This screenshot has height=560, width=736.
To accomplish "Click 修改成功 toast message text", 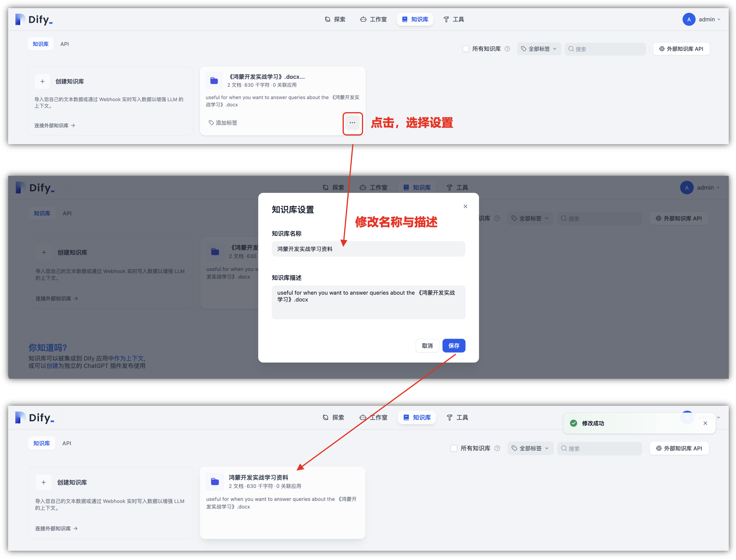I will tap(593, 423).
